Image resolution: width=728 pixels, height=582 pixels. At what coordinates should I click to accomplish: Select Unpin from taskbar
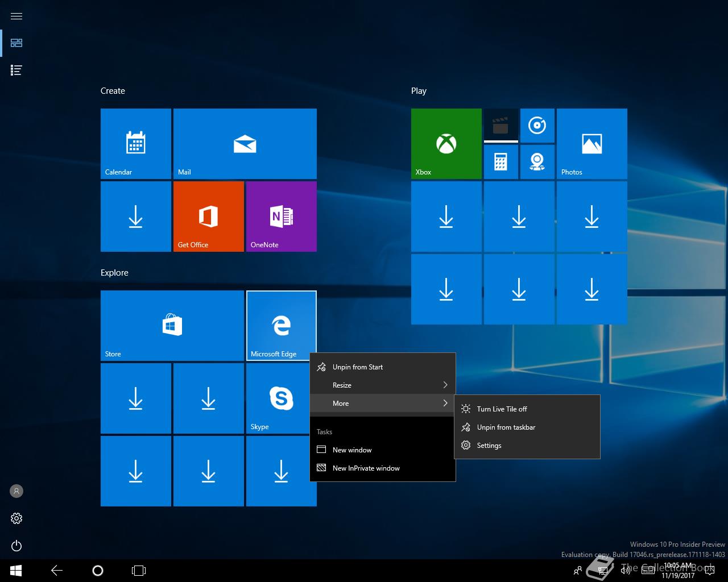(527, 427)
